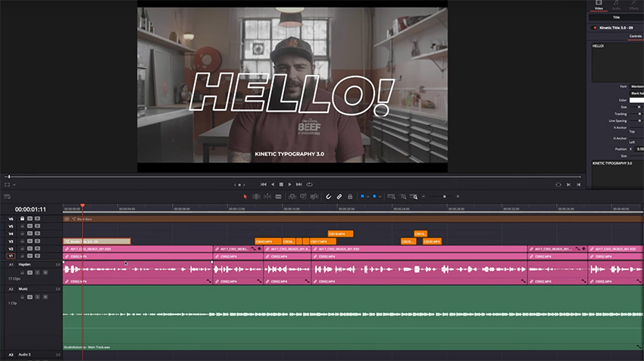The image size is (644, 361).
Task: Click the white Color swatch in the inspector
Action: pos(636,100)
